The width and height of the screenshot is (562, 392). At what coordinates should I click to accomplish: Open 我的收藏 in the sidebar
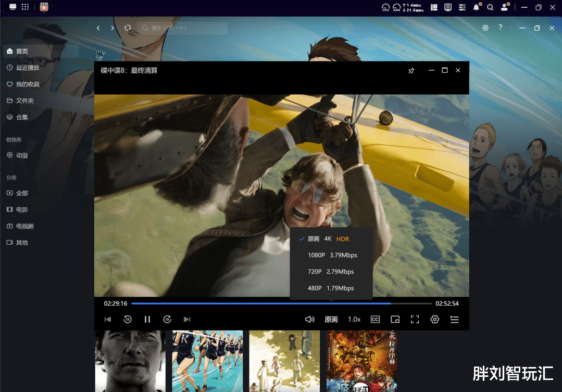click(28, 84)
